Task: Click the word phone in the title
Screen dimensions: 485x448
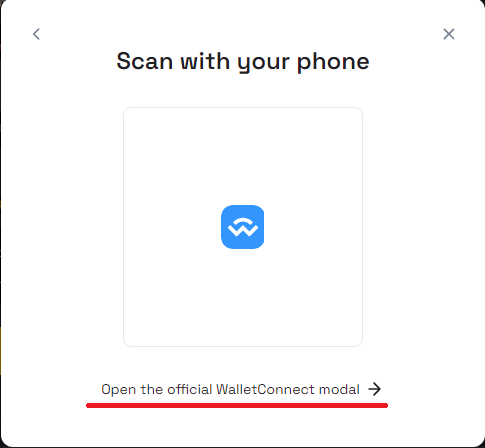Action: pos(333,63)
